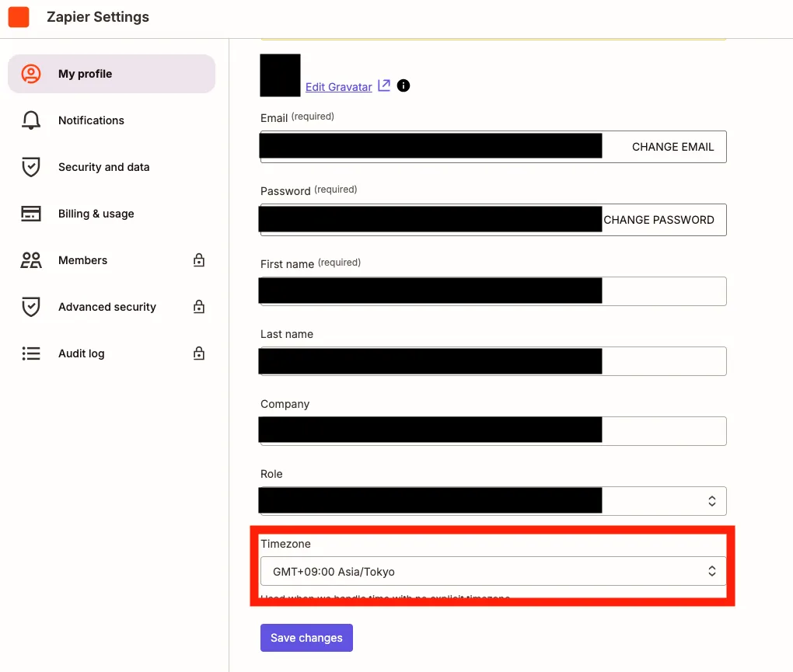Click the lock icon beside Members
The image size is (793, 672).
199,259
